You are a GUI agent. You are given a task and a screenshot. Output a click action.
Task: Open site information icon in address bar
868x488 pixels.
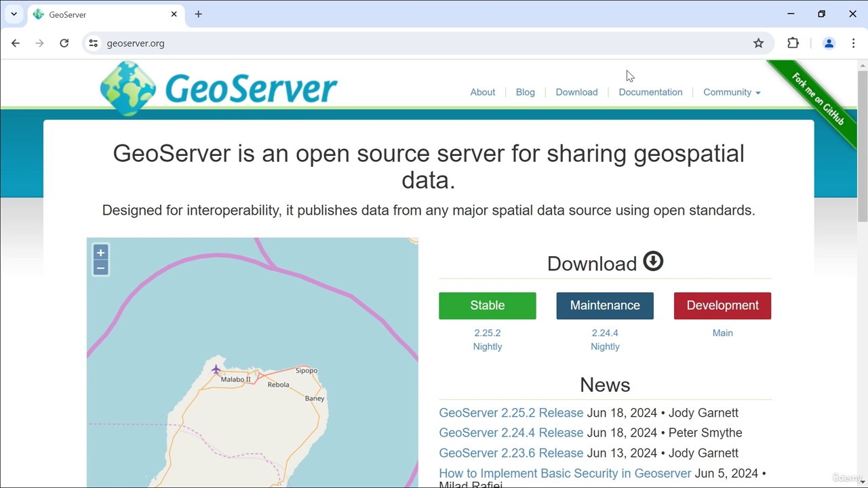(x=94, y=43)
